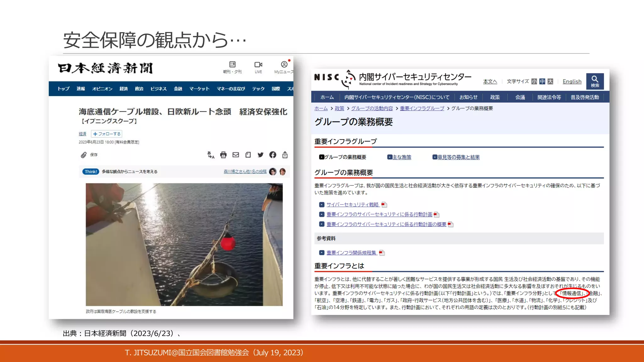This screenshot has width=644, height=362.
Task: Click the article headline 海底通信ケーブル増設
Action: (x=183, y=112)
